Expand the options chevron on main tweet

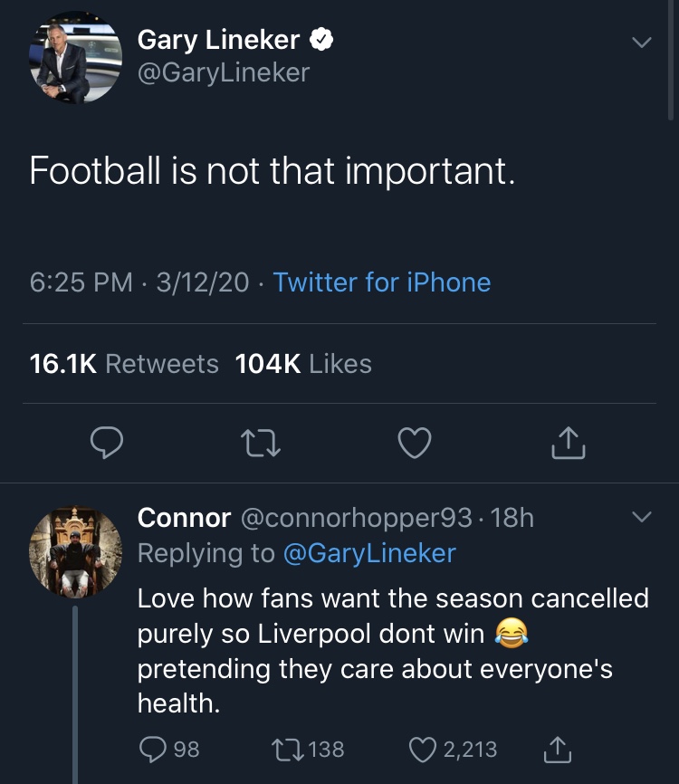[x=641, y=43]
